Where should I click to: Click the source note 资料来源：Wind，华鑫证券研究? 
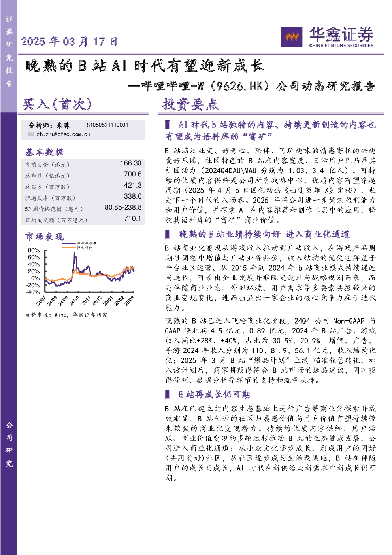[x=66, y=315]
